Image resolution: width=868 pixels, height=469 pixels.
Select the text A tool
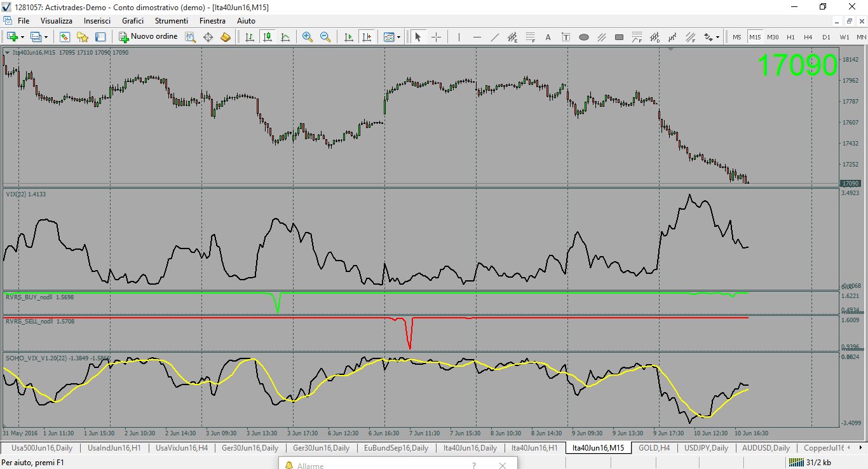pyautogui.click(x=548, y=37)
